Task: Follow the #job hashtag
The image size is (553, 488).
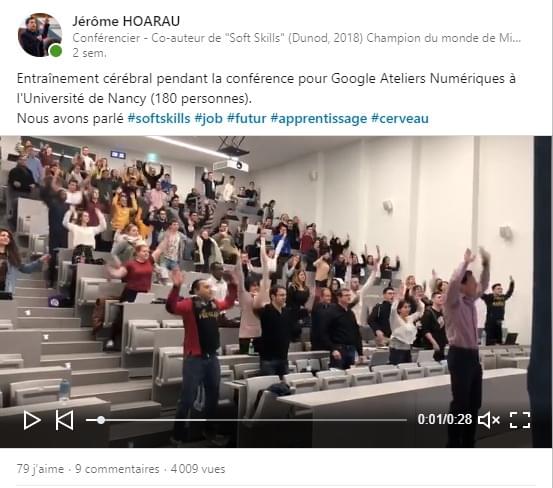Action: click(208, 118)
